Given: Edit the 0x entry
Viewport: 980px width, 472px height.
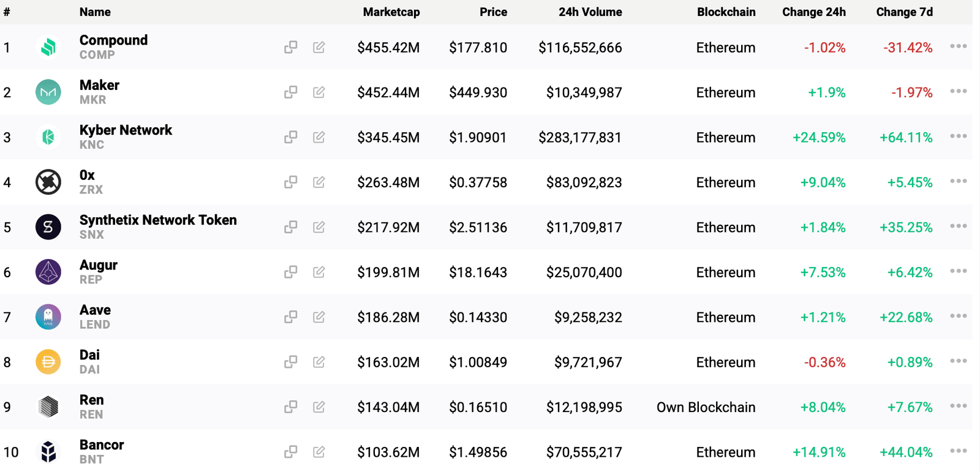Looking at the screenshot, I should pyautogui.click(x=318, y=182).
